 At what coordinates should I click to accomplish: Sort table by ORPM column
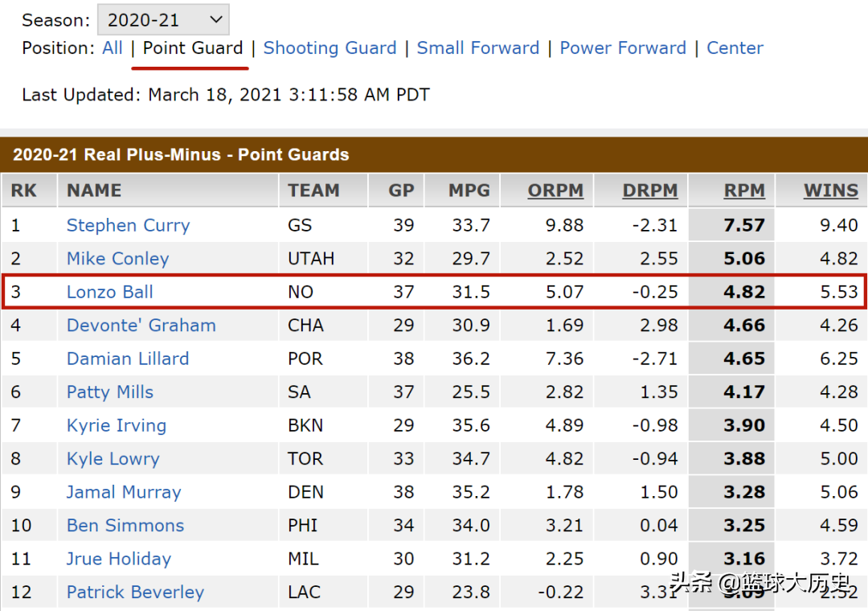[x=555, y=191]
